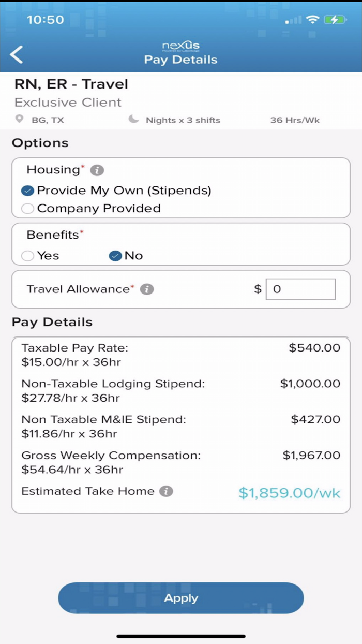Tap the back arrow icon
The width and height of the screenshot is (362, 644).
point(17,54)
